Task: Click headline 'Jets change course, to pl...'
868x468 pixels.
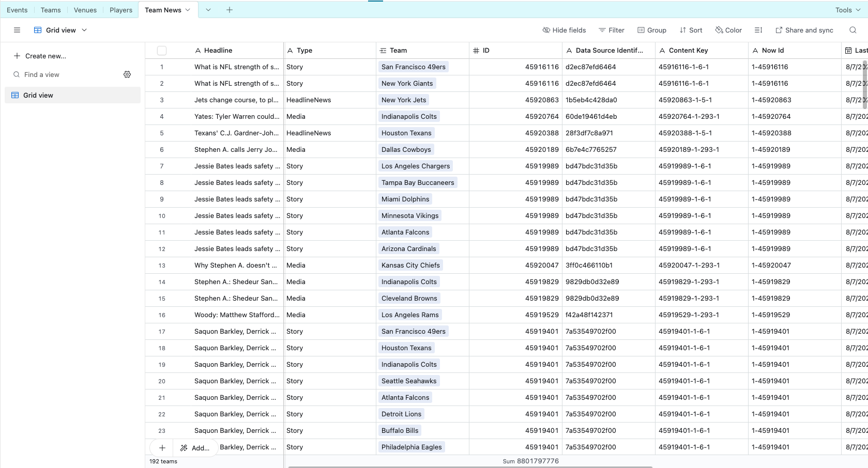Action: pyautogui.click(x=236, y=100)
